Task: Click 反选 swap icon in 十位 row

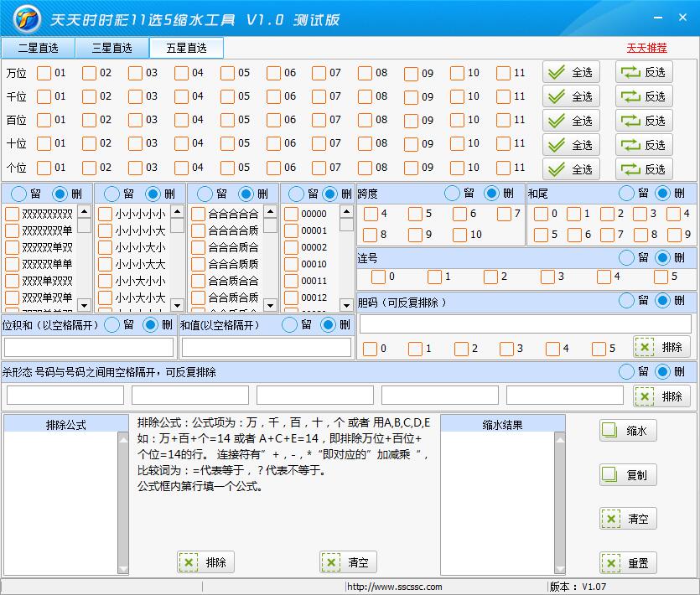Action: [x=630, y=145]
